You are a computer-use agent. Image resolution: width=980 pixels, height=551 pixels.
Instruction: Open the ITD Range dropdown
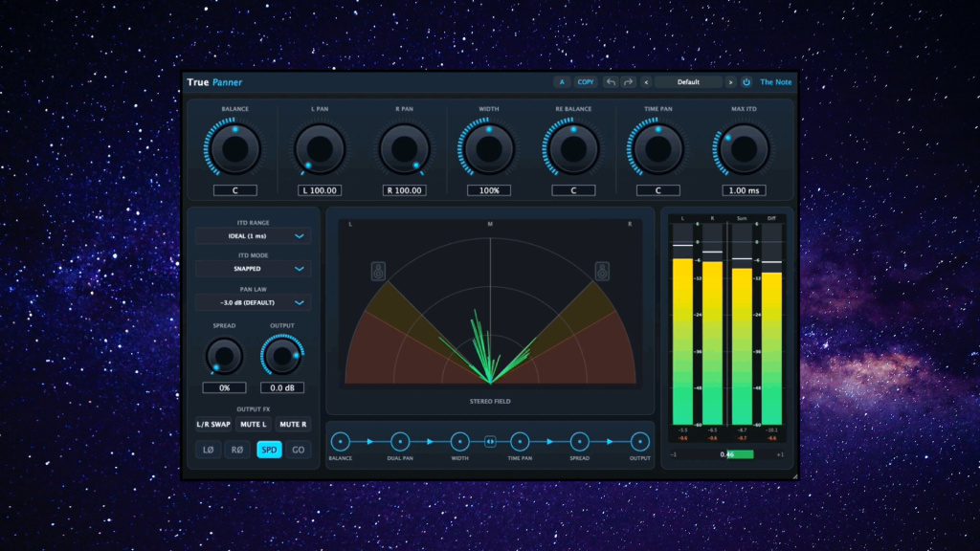(253, 236)
